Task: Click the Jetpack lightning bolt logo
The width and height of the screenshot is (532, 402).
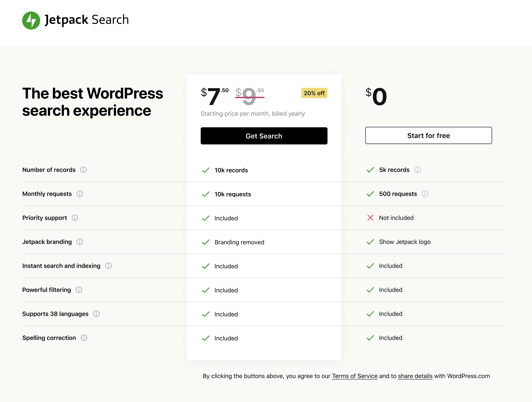Action: coord(31,20)
